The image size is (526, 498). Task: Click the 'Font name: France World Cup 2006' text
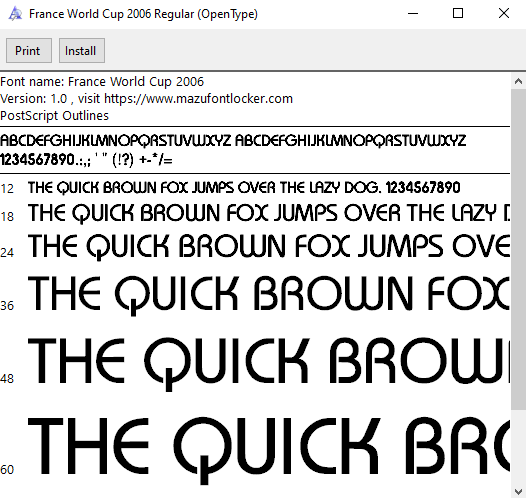[102, 82]
